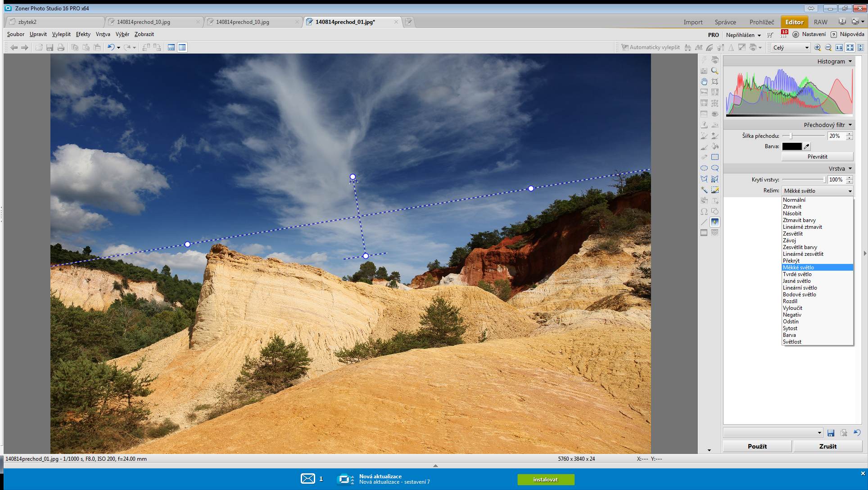
Task: Toggle the filmstrip panel display button
Action: pyautogui.click(x=171, y=47)
